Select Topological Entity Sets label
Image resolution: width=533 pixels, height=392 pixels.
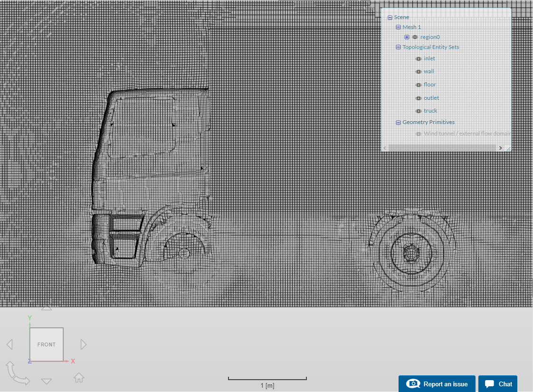tap(431, 47)
